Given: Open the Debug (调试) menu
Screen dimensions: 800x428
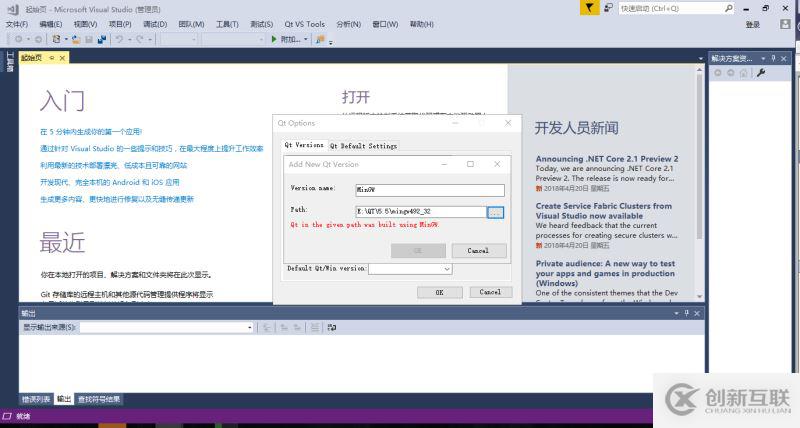Looking at the screenshot, I should [x=155, y=24].
